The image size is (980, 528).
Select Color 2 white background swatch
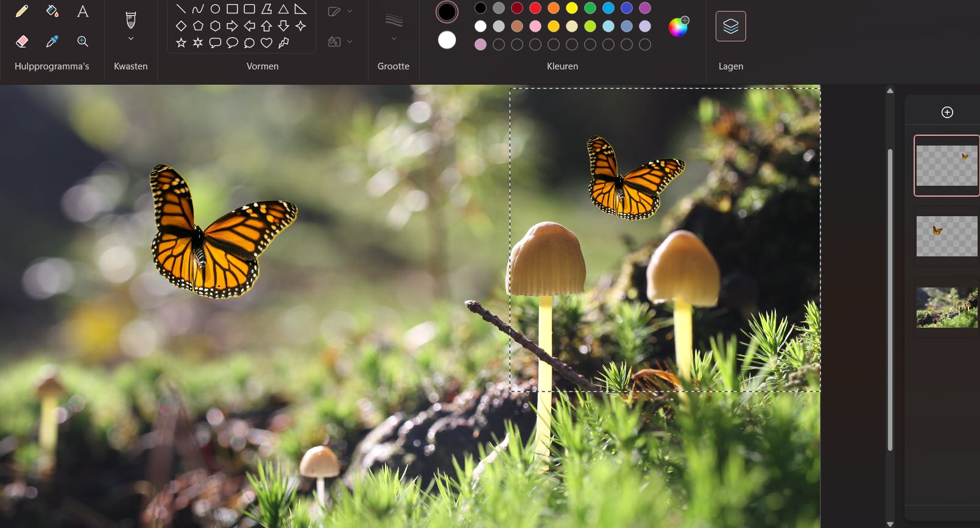click(x=447, y=40)
